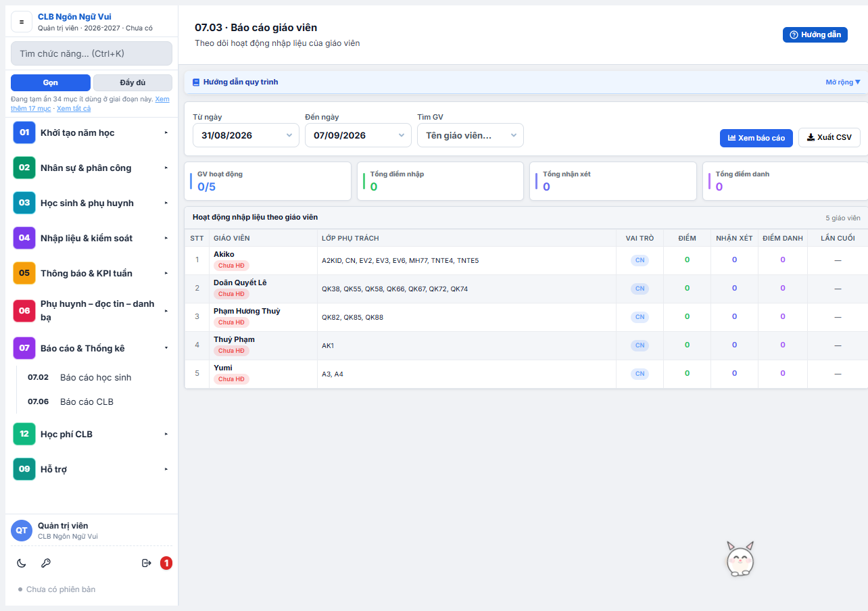Click the Xem tất cả link
This screenshot has height=611, width=868.
(74, 108)
